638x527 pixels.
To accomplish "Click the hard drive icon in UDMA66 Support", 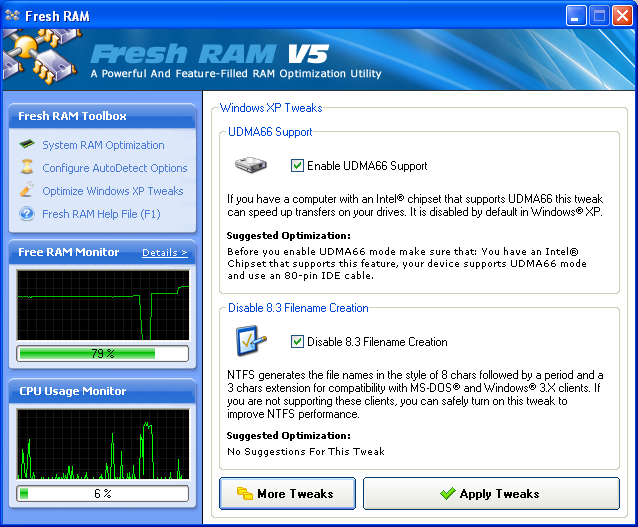I will (250, 166).
